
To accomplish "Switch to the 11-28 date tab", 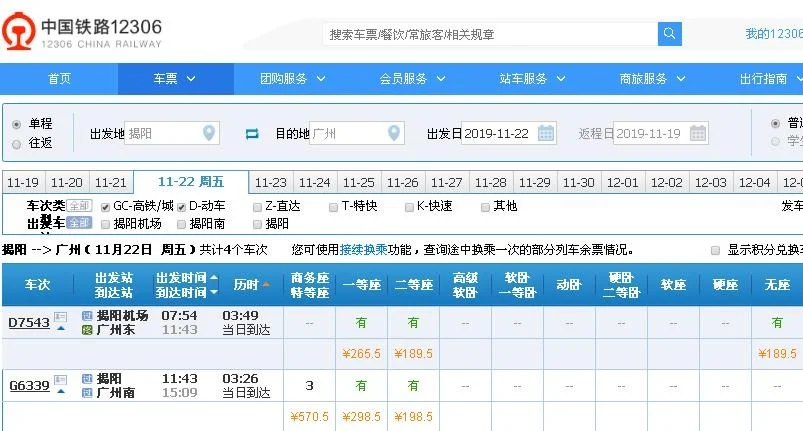I will point(491,183).
